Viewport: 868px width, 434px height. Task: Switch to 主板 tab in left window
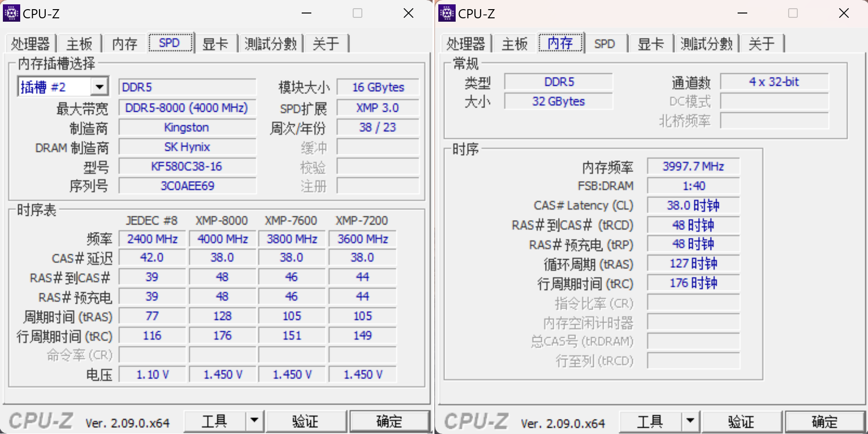tap(79, 44)
